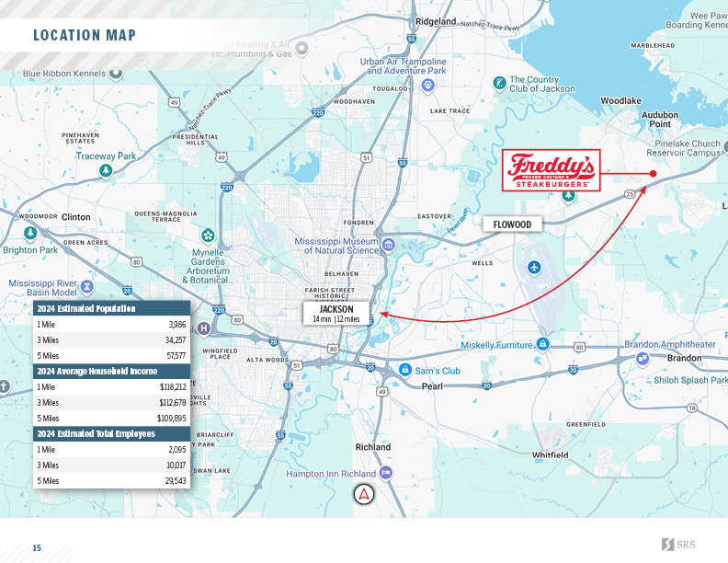Click the Presidential Hills label
Image resolution: width=728 pixels, height=563 pixels.
195,139
